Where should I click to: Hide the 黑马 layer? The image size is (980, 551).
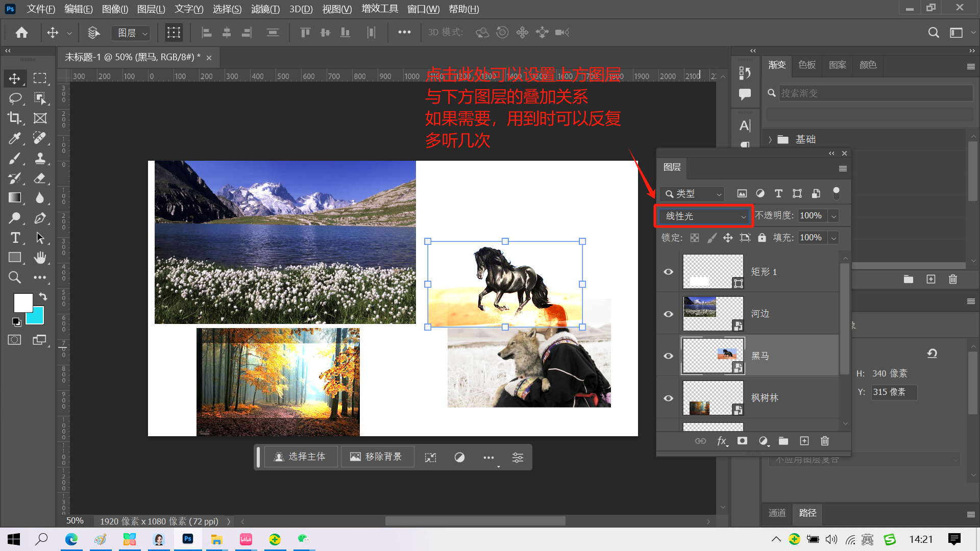pos(668,356)
